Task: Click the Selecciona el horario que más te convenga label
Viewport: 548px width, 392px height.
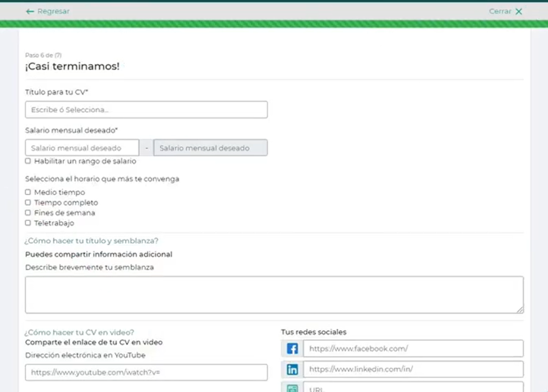Action: coord(102,179)
